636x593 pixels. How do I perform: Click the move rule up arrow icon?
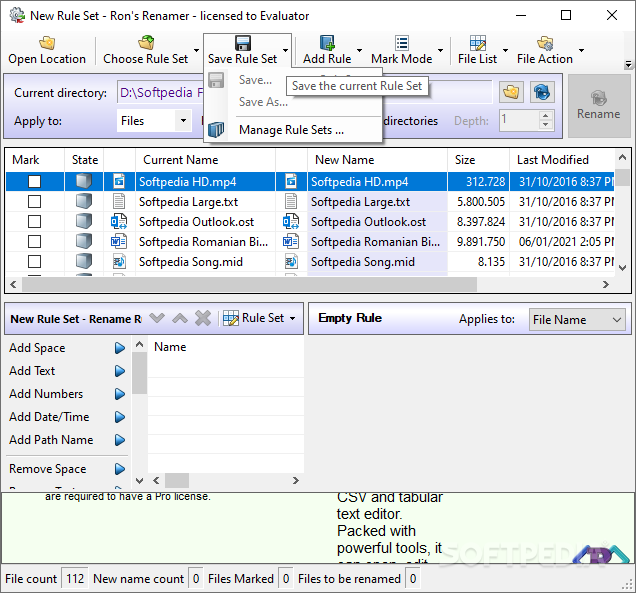pyautogui.click(x=180, y=318)
